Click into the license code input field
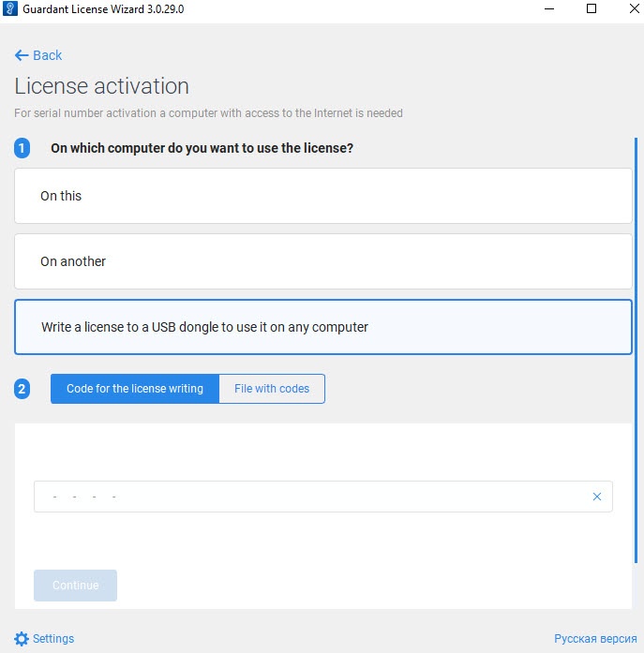The image size is (644, 653). coord(309,497)
